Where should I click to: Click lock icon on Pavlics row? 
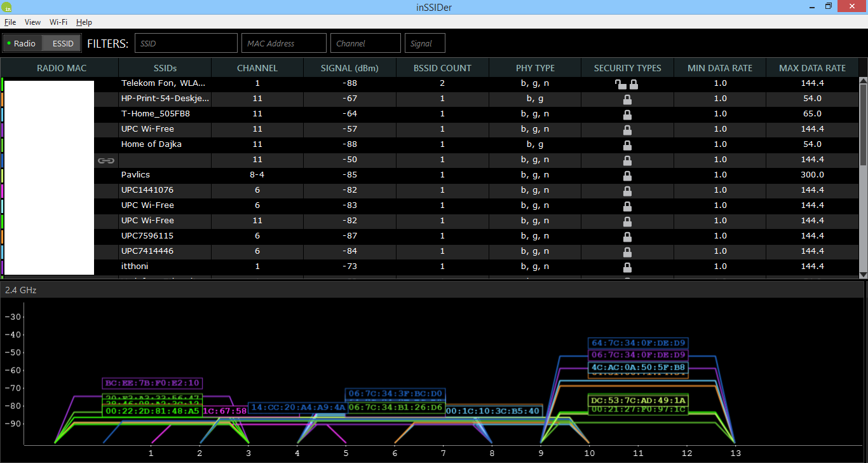[x=627, y=176]
